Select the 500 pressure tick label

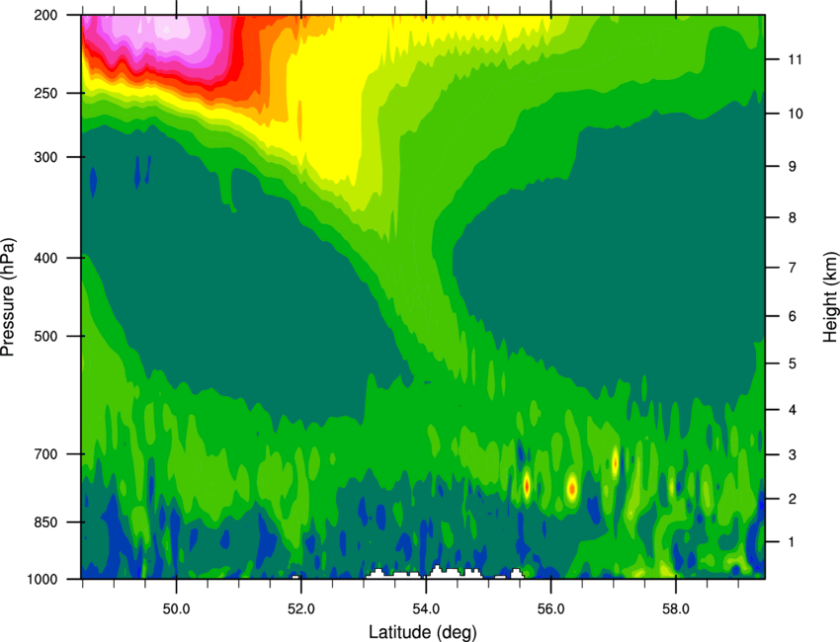tap(46, 336)
